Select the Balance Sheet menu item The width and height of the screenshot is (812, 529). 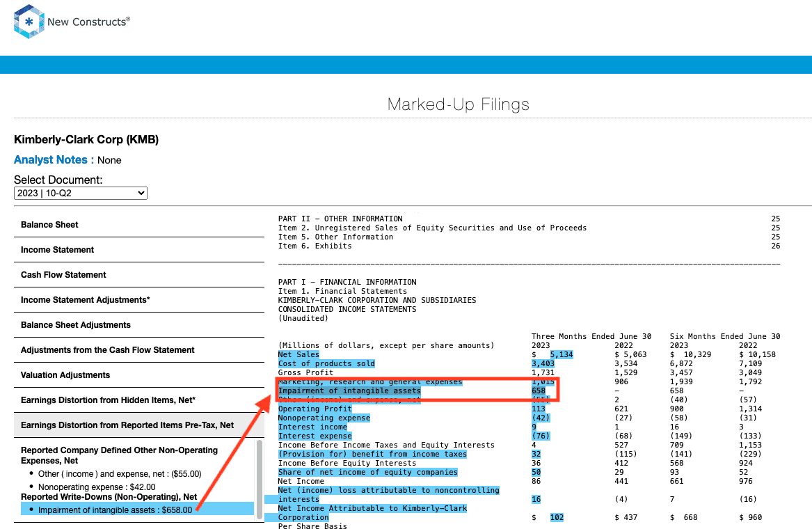click(x=138, y=225)
